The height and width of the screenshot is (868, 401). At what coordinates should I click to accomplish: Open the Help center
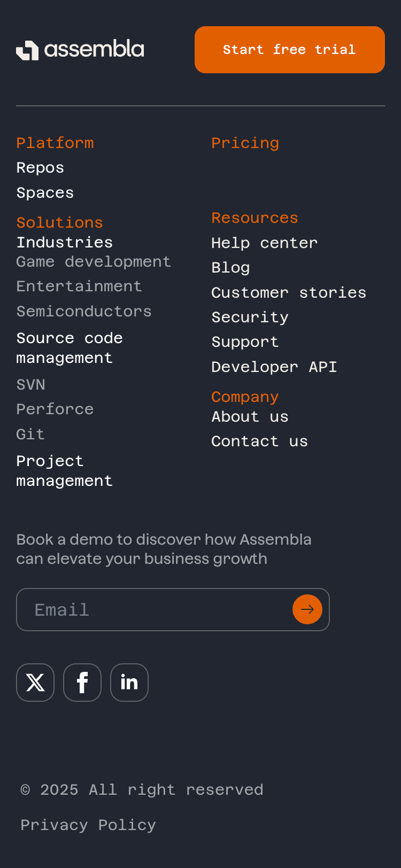click(x=264, y=242)
